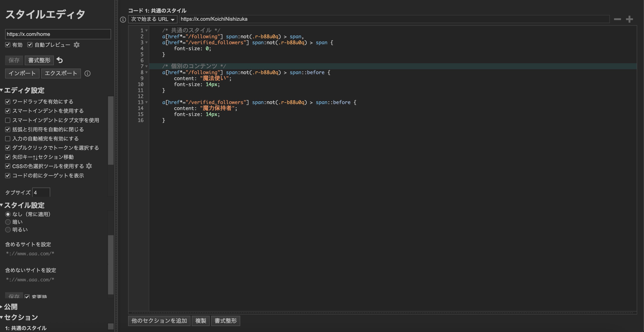Toggle コードの前にターゲットを表示 checkbox

[8, 175]
